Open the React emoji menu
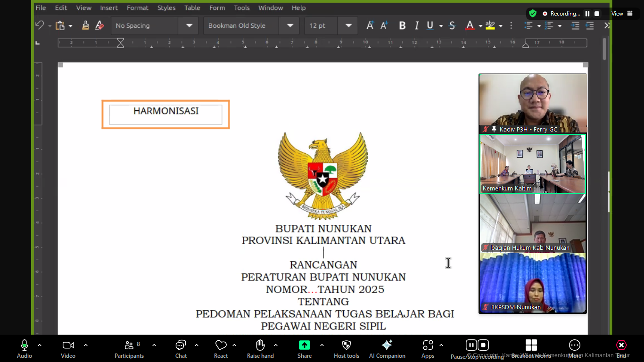 click(x=221, y=349)
